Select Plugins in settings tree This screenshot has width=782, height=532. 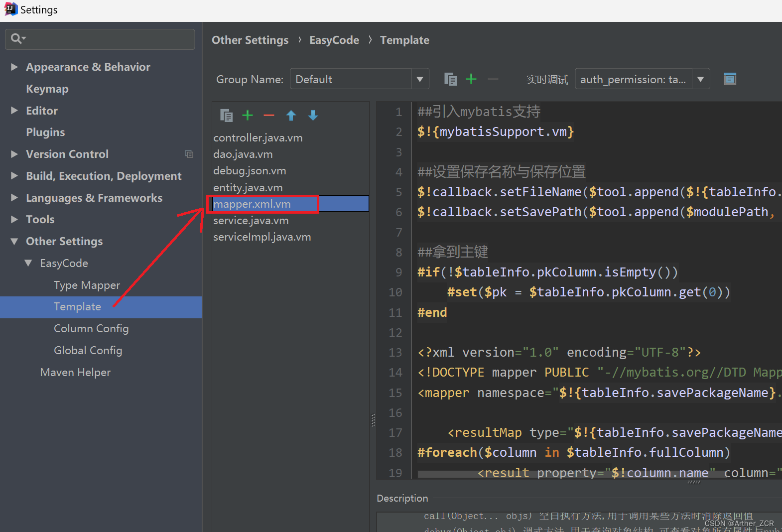45,132
